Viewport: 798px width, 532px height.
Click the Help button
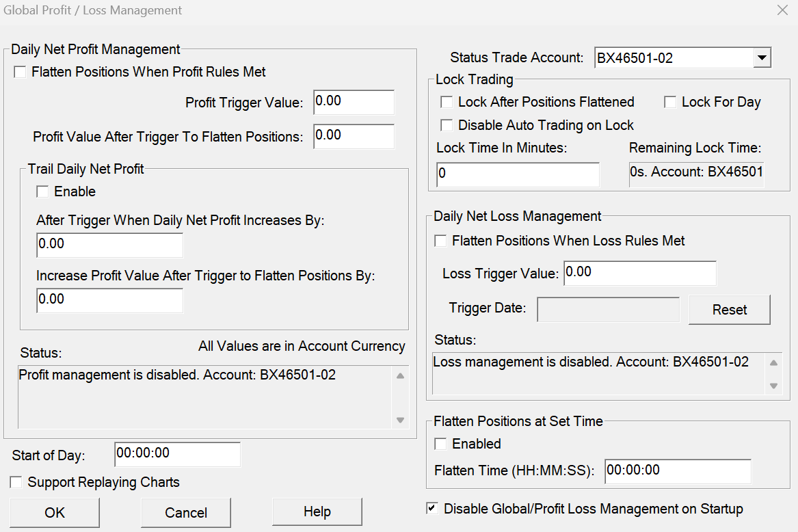click(317, 512)
